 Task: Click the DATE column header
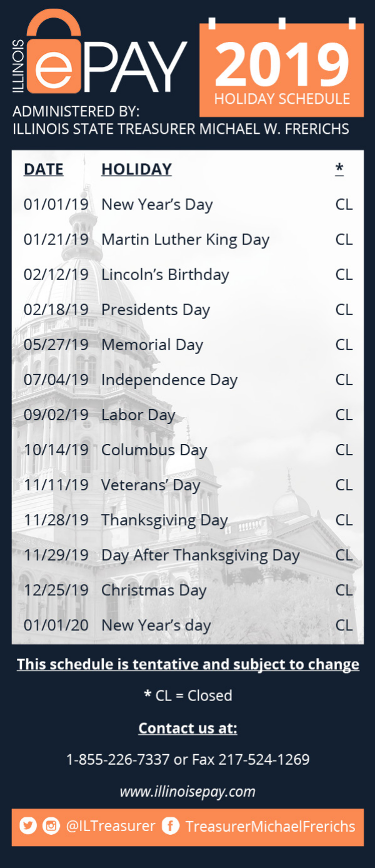pos(44,169)
